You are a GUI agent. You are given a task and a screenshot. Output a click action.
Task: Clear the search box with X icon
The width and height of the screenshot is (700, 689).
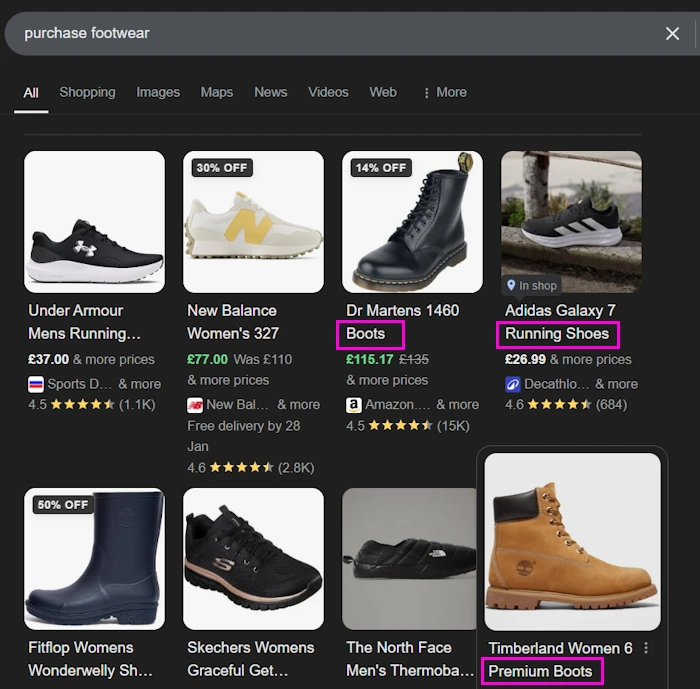(x=672, y=33)
